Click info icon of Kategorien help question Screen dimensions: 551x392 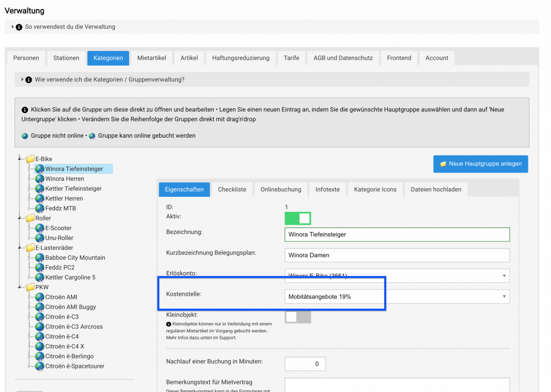tap(29, 80)
